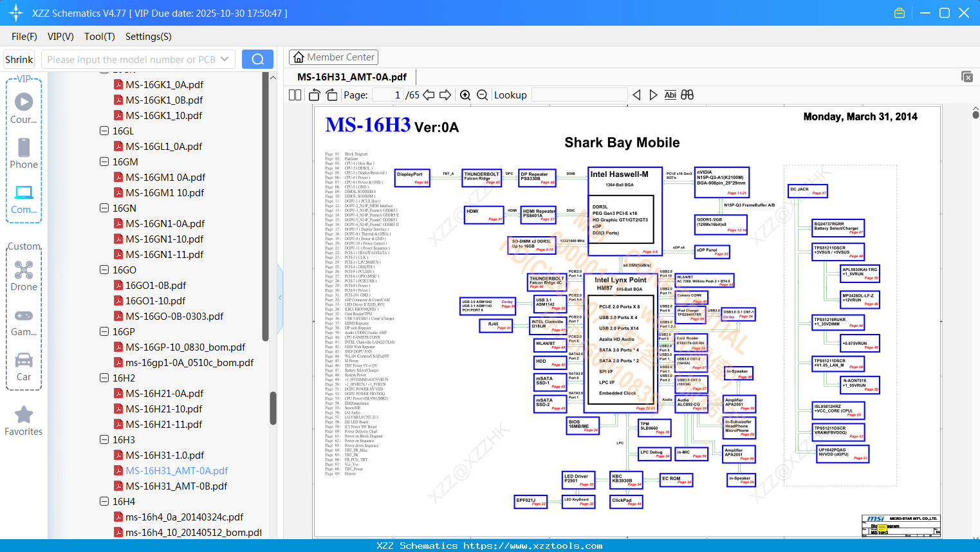Open MS-16GO-0B-0303.pdf file
The image size is (980, 552).
(x=174, y=316)
